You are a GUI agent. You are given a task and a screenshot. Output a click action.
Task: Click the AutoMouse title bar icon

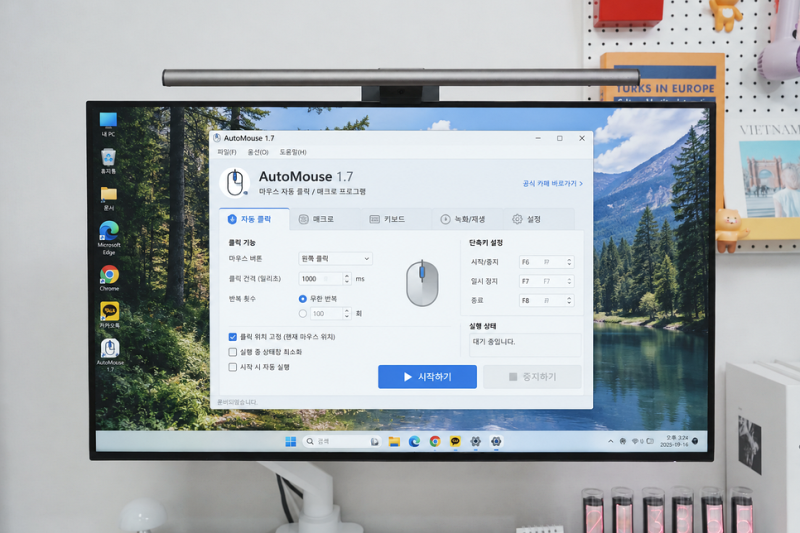tap(217, 138)
